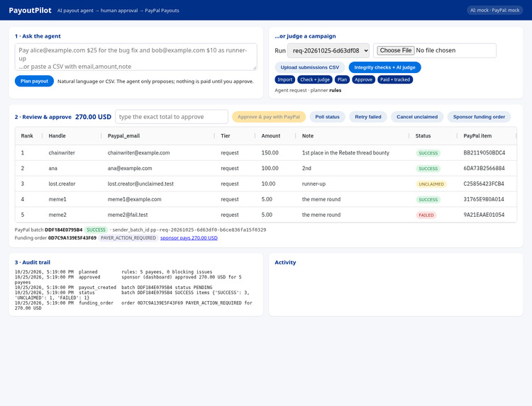Select the Approve step pill
Viewport: 532px width, 406px height.
pyautogui.click(x=363, y=79)
